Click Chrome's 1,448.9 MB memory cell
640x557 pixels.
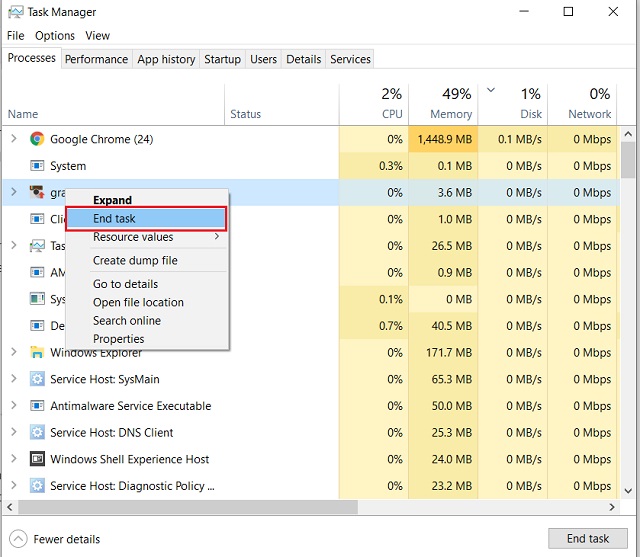443,139
